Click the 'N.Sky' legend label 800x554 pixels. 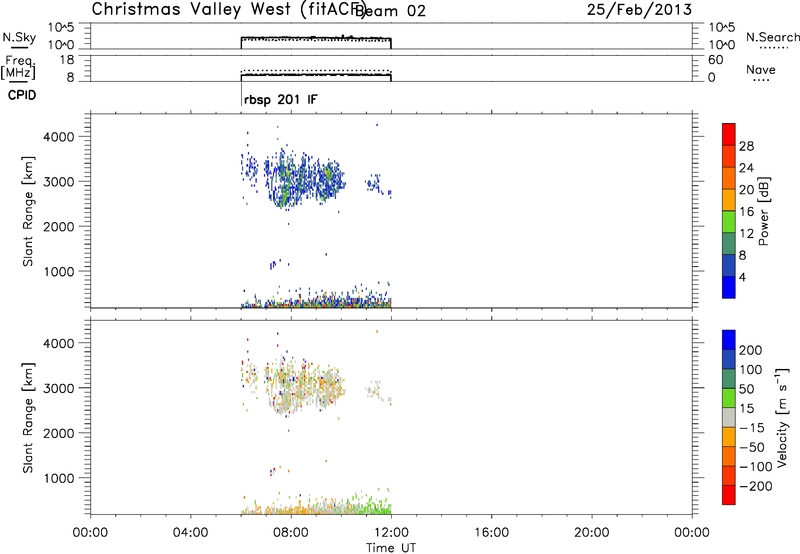[19, 37]
